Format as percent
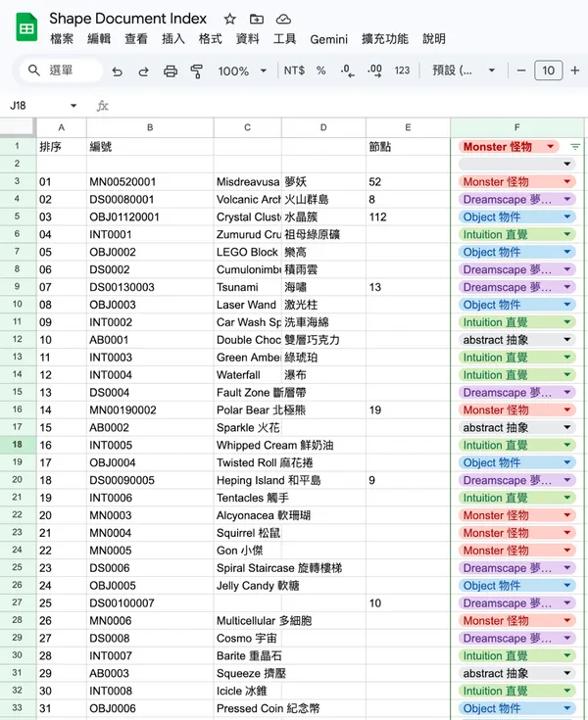Screen dimensions: 588x720 (321, 71)
